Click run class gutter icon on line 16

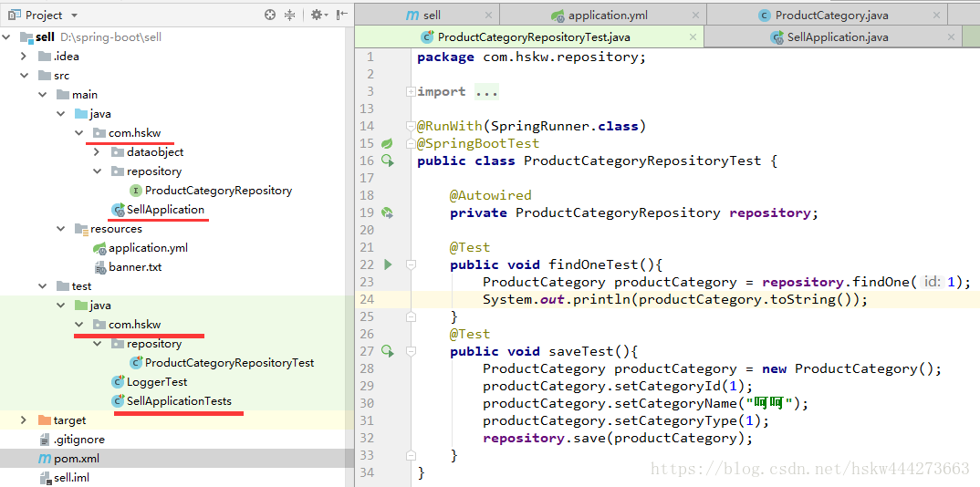(388, 161)
